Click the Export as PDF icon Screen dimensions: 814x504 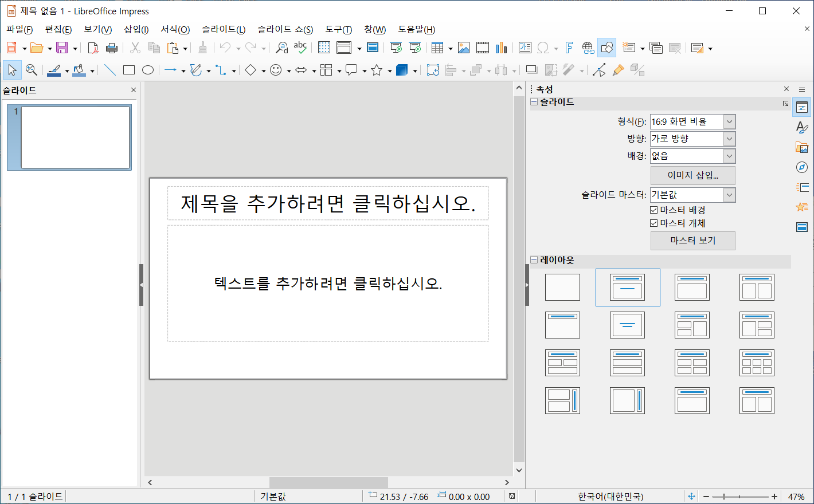93,48
